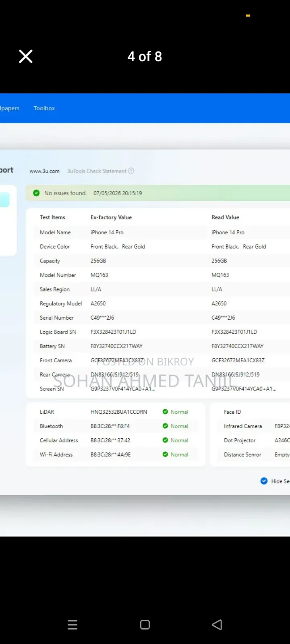290x644 pixels.
Task: Click the report timestamp '07/05/2026 20:15:19'
Action: click(118, 193)
